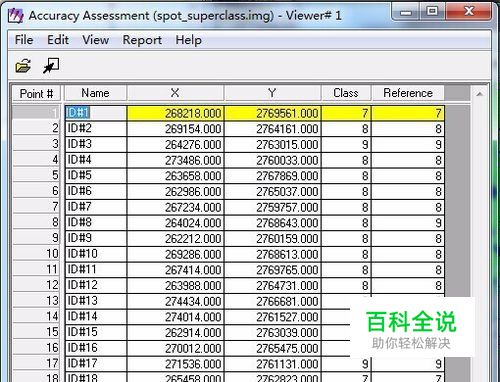500x382 pixels.
Task: Select row number 2 header
Action: click(x=36, y=128)
